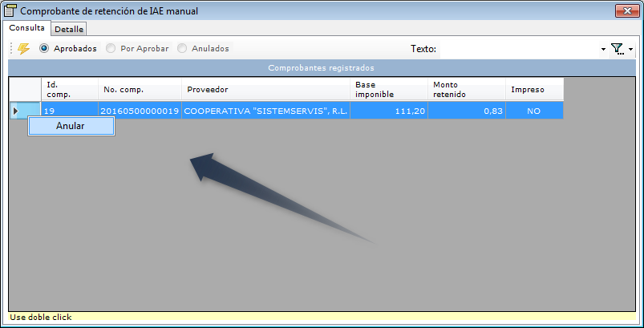Sort by the Monto retenido column header
The height and width of the screenshot is (328, 644).
467,90
